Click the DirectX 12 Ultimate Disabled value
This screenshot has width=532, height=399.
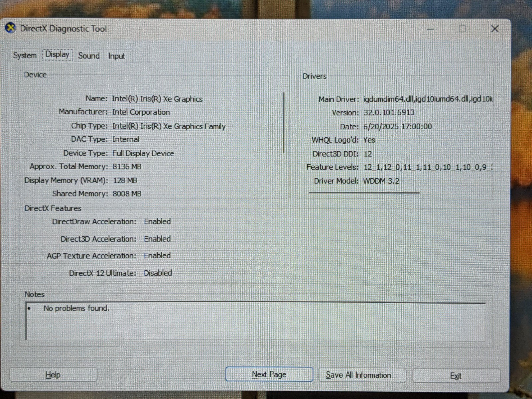[x=158, y=273]
